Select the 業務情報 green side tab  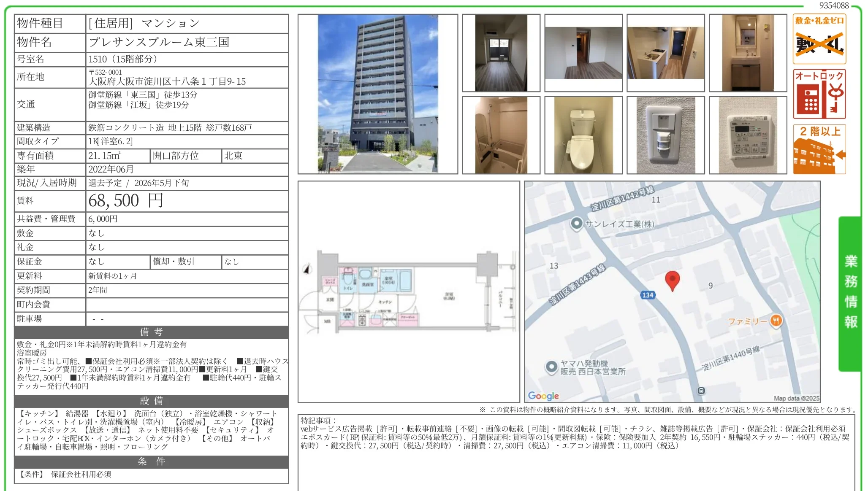pos(850,293)
